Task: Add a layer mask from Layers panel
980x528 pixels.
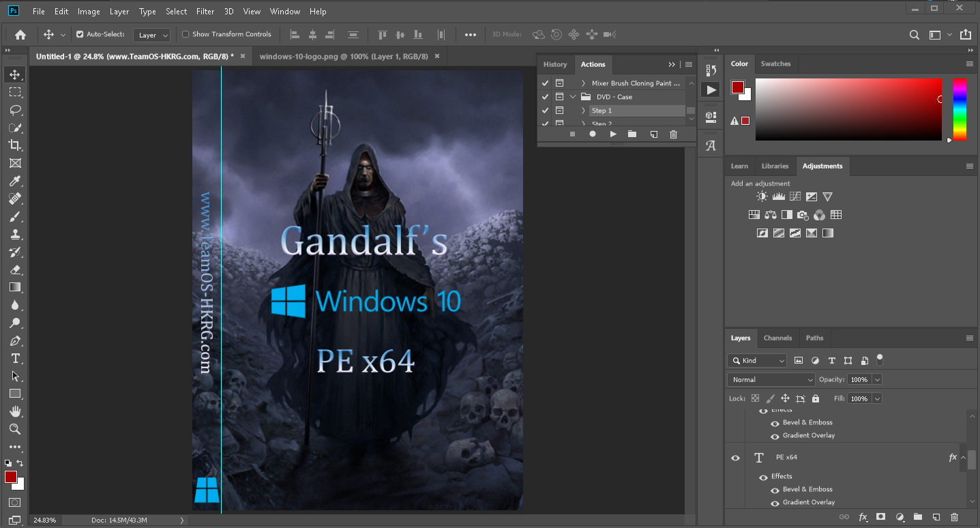Action: click(880, 517)
